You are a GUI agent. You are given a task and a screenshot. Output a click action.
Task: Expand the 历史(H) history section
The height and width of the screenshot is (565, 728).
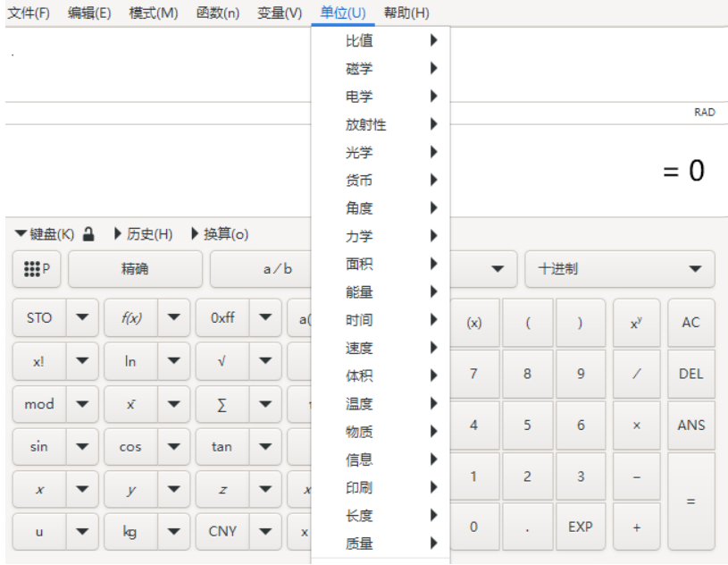144,234
